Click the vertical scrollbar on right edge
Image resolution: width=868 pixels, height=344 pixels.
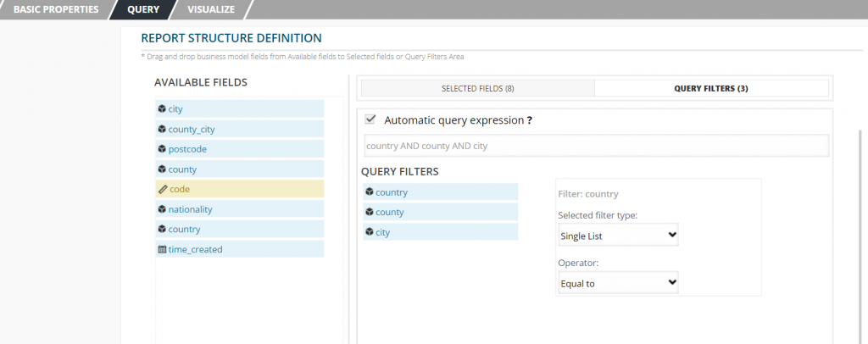(860, 236)
